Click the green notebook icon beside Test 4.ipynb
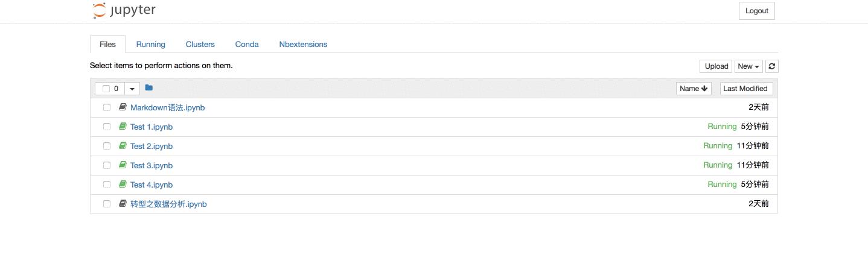Screen dimensions: 868x272 pos(123,185)
